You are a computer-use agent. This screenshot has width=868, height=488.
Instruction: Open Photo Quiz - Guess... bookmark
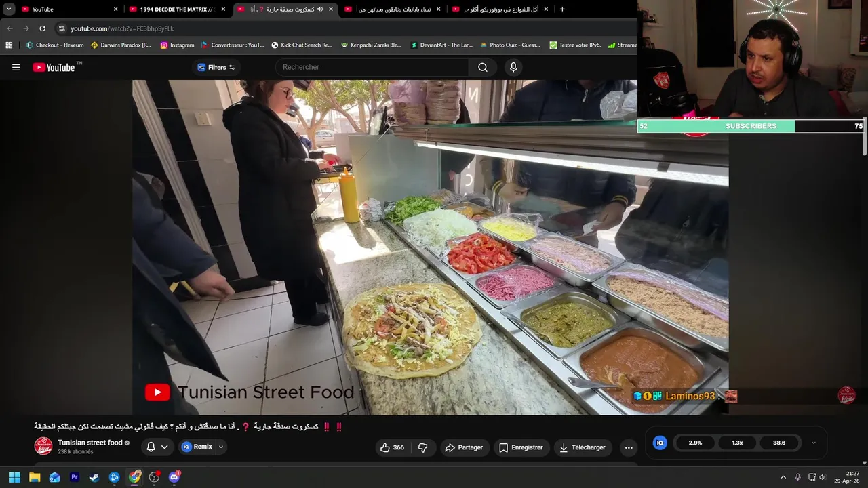pyautogui.click(x=510, y=45)
